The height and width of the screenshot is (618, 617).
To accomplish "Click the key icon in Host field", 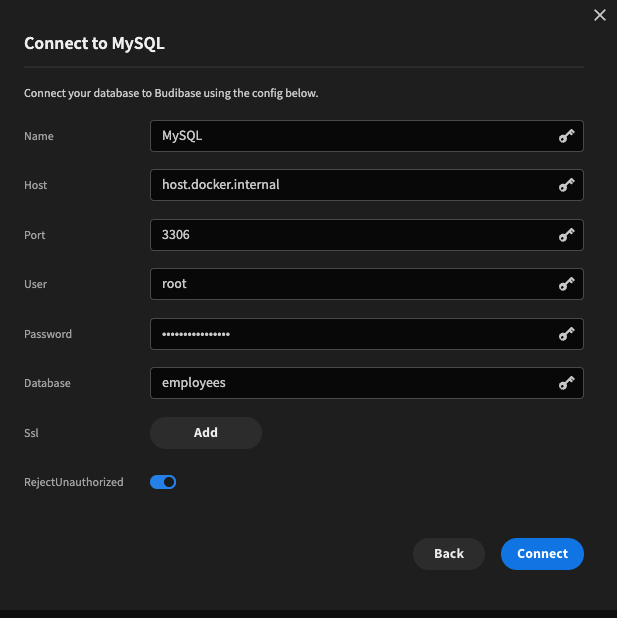I will tap(567, 185).
